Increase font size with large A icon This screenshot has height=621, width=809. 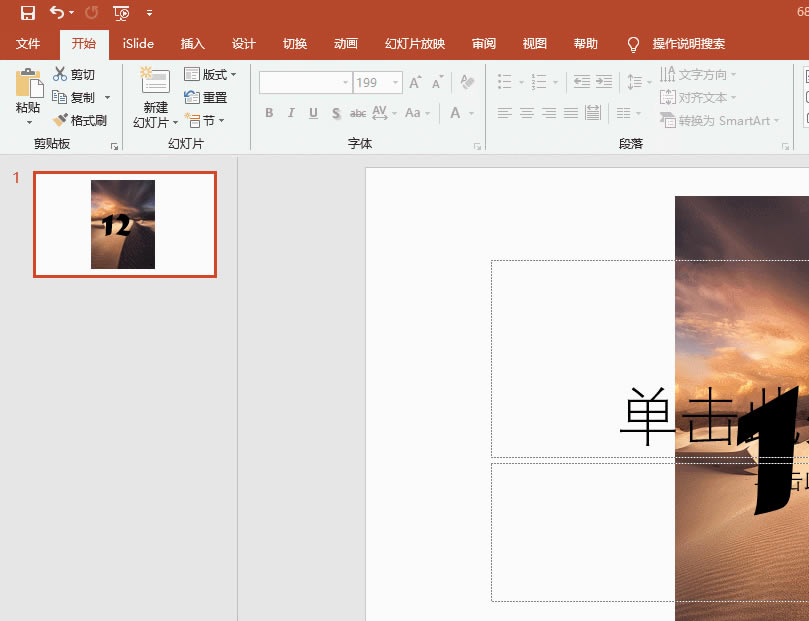415,83
